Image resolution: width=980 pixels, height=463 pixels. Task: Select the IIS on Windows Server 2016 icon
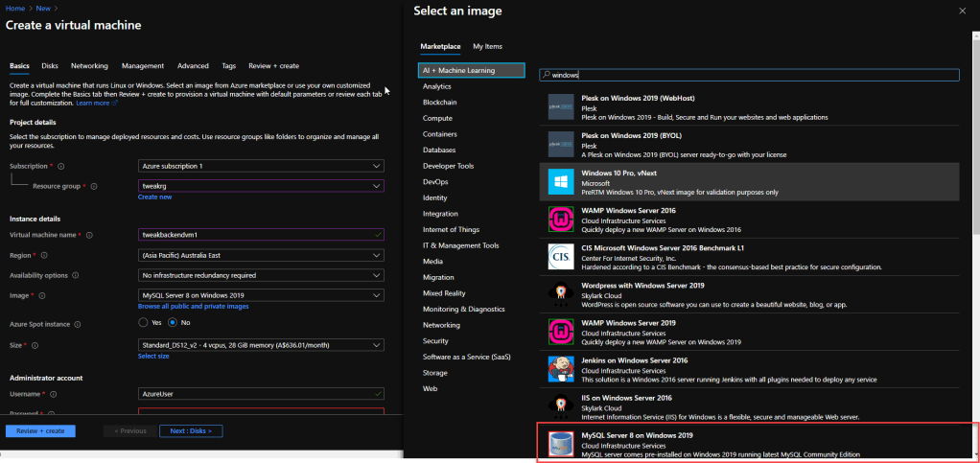click(x=561, y=406)
